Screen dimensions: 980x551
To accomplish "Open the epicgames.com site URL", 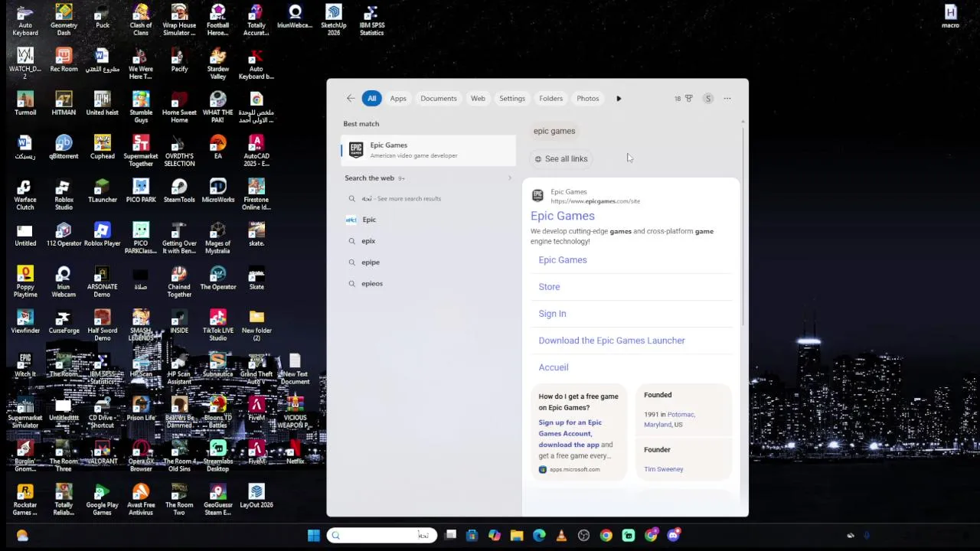I will 595,201.
